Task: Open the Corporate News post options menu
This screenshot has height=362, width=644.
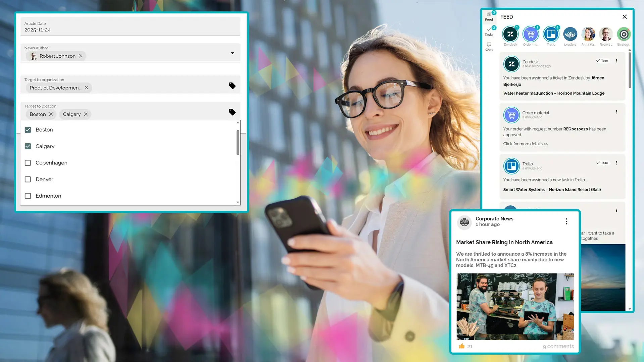Action: click(x=566, y=221)
